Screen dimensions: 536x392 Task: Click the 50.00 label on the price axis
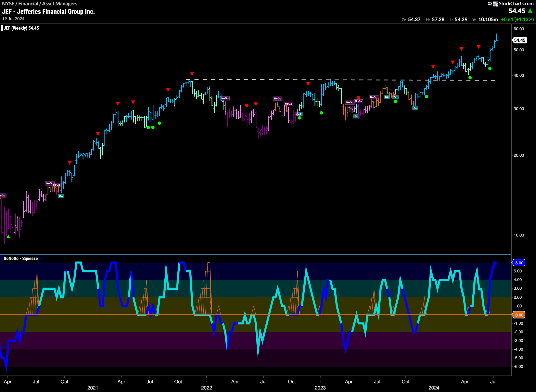point(519,50)
